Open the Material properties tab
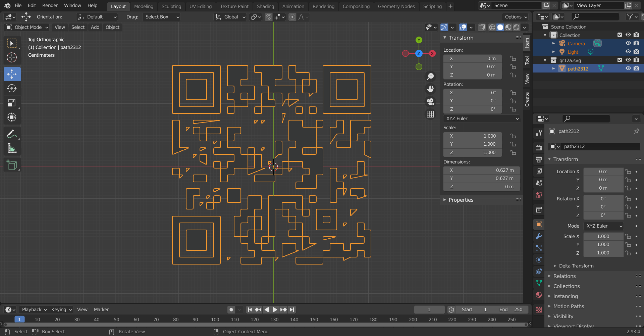The image size is (644, 336). (x=539, y=295)
